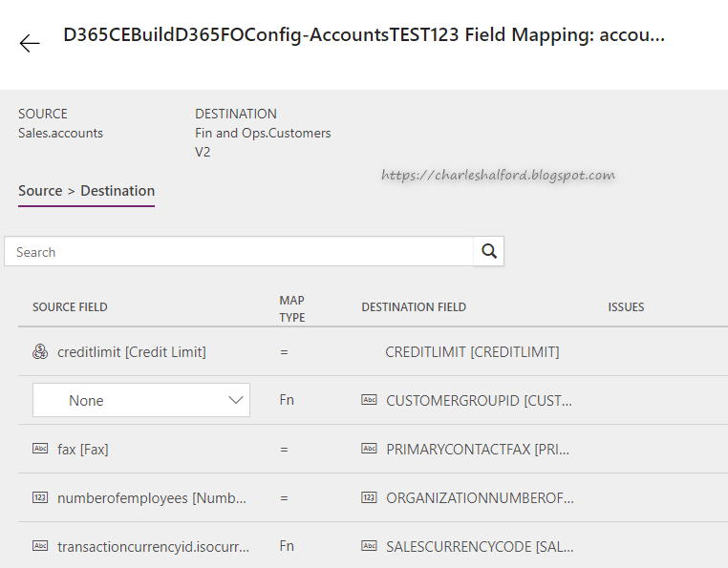The height and width of the screenshot is (568, 728).
Task: Click the Issues column header
Action: (626, 307)
